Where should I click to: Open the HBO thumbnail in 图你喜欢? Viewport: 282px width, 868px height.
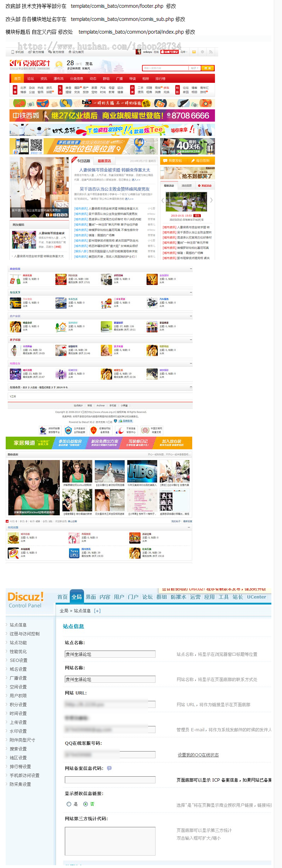click(142, 471)
